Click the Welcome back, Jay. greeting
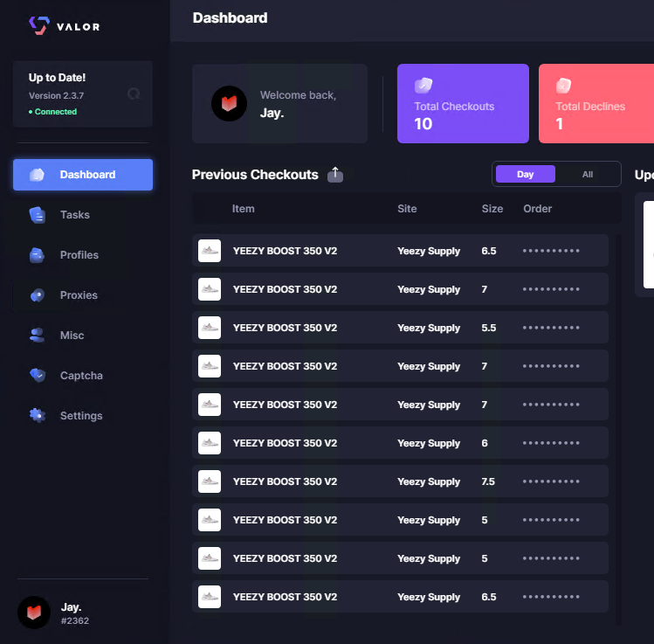654x644 pixels. click(x=298, y=104)
